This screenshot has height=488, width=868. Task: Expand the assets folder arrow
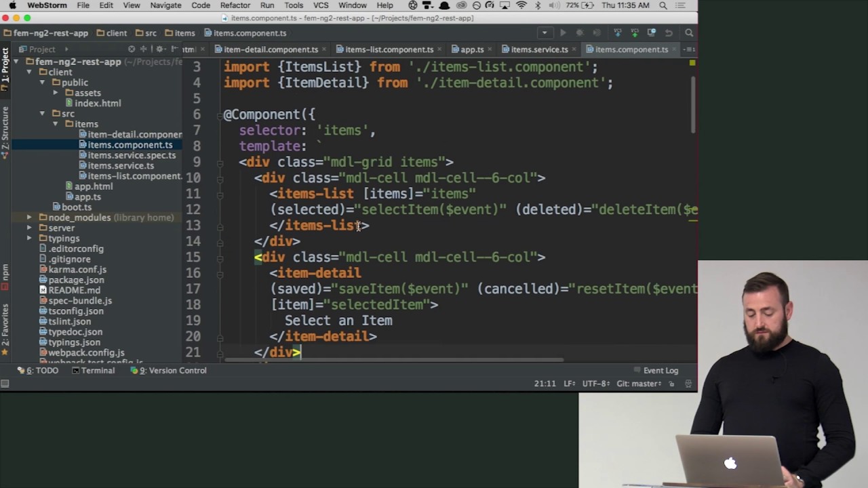pyautogui.click(x=55, y=93)
